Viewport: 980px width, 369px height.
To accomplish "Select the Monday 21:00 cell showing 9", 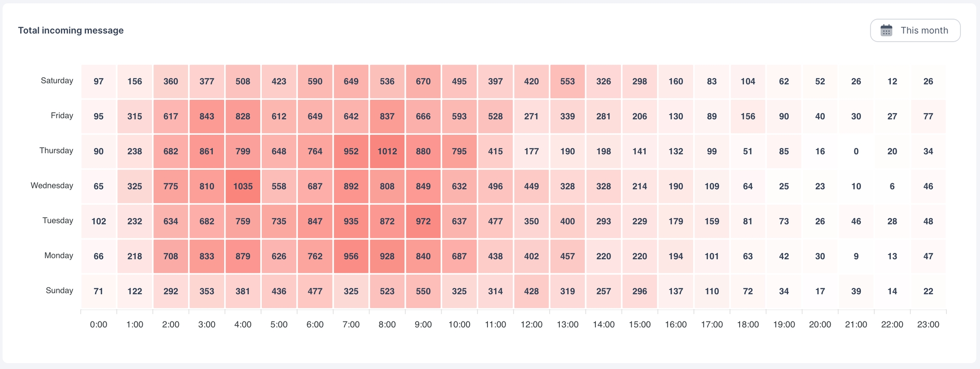I will coord(856,256).
